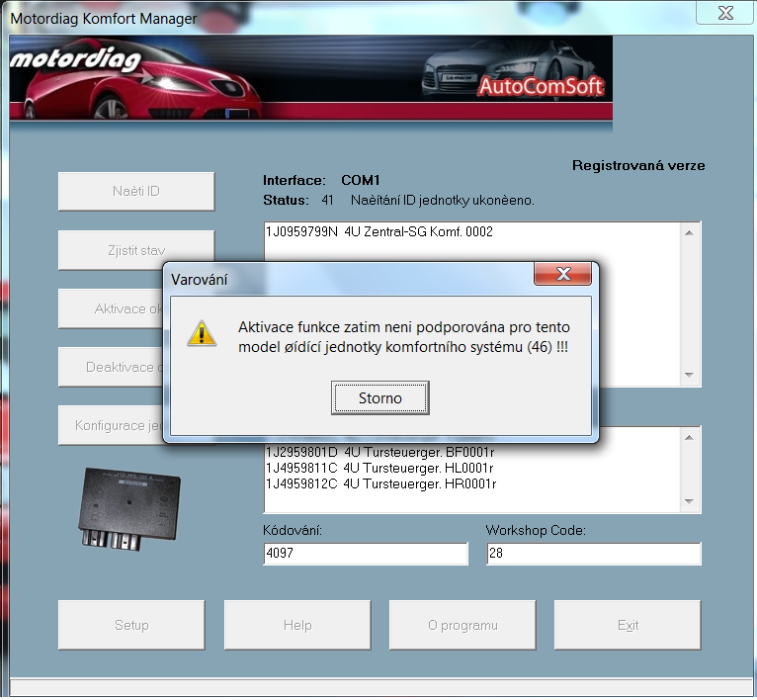Click the O programu button
The image size is (757, 700).
point(462,625)
